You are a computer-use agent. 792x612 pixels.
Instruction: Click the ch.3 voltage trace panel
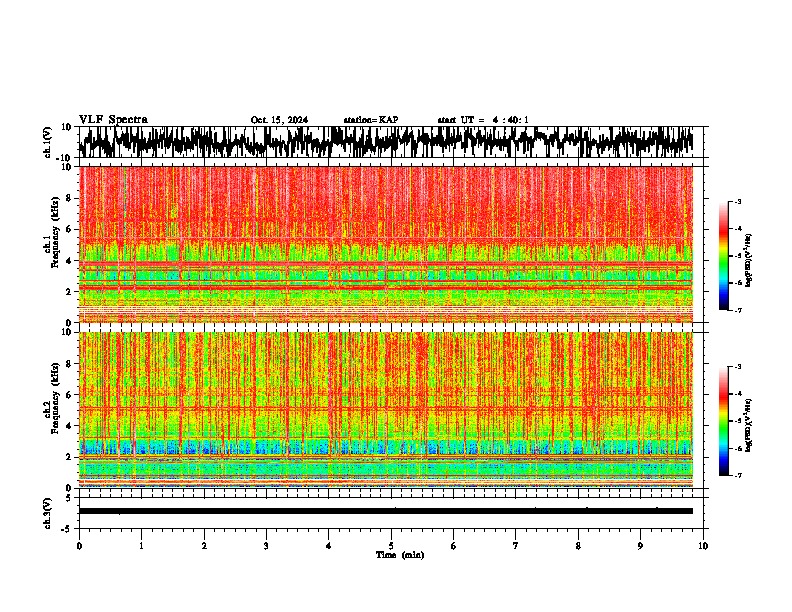(390, 513)
